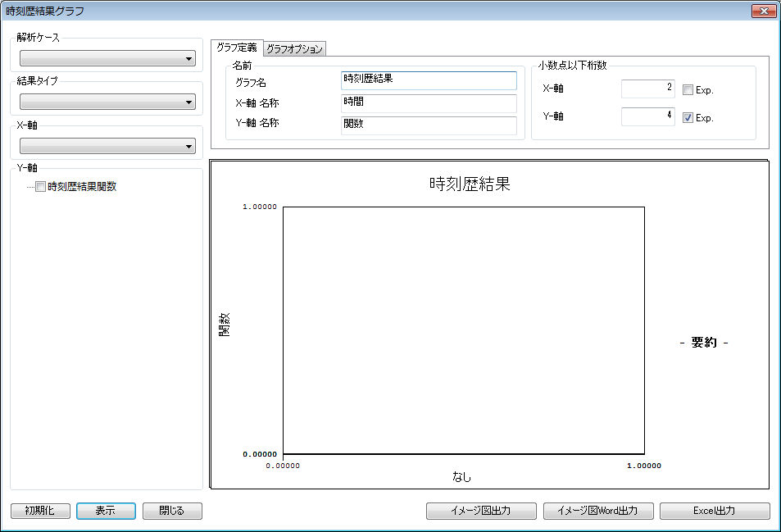Click イメージ図Word出力 button

click(x=598, y=511)
